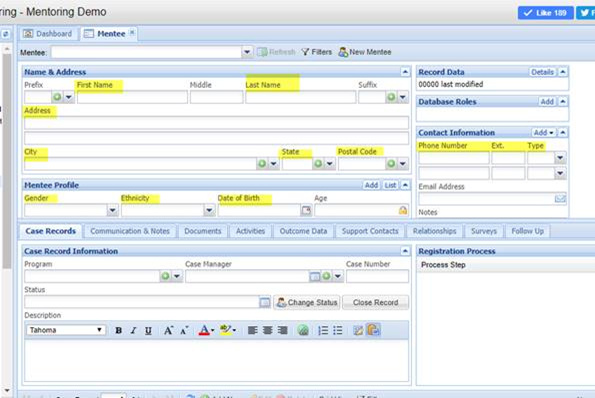Viewport: 595px width, 398px height.
Task: Align description text right
Action: point(282,330)
